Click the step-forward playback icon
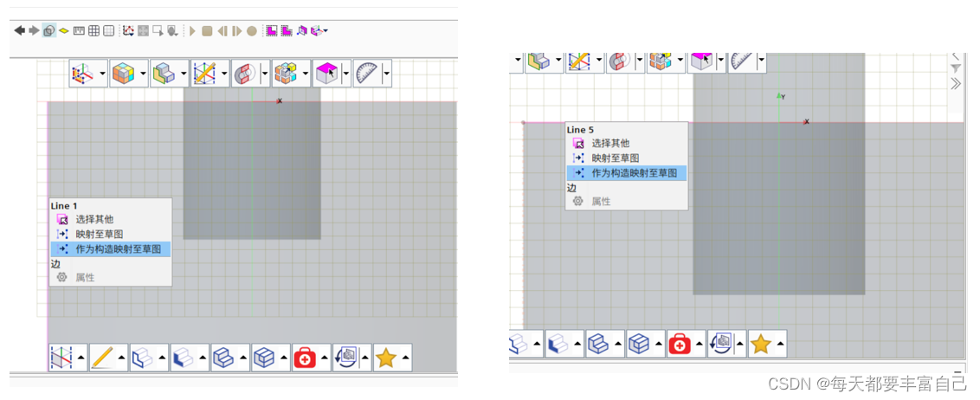Image resolution: width=980 pixels, height=400 pixels. point(237,30)
